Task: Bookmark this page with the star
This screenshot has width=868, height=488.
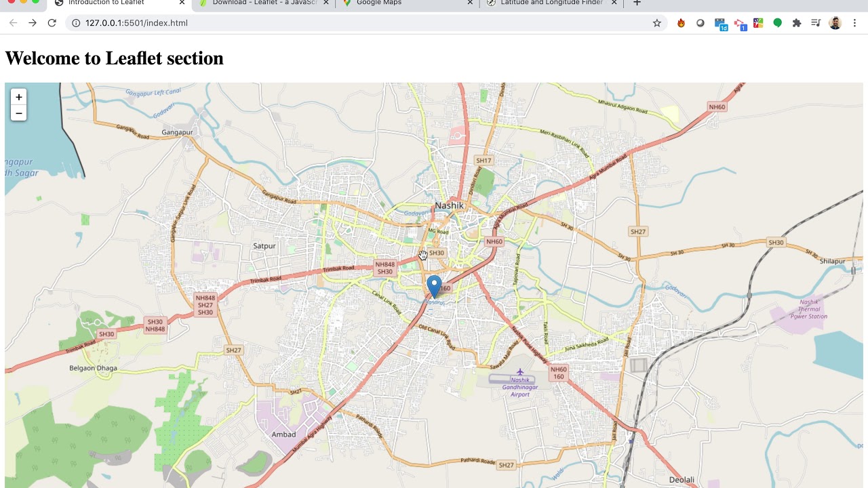Action: (656, 23)
